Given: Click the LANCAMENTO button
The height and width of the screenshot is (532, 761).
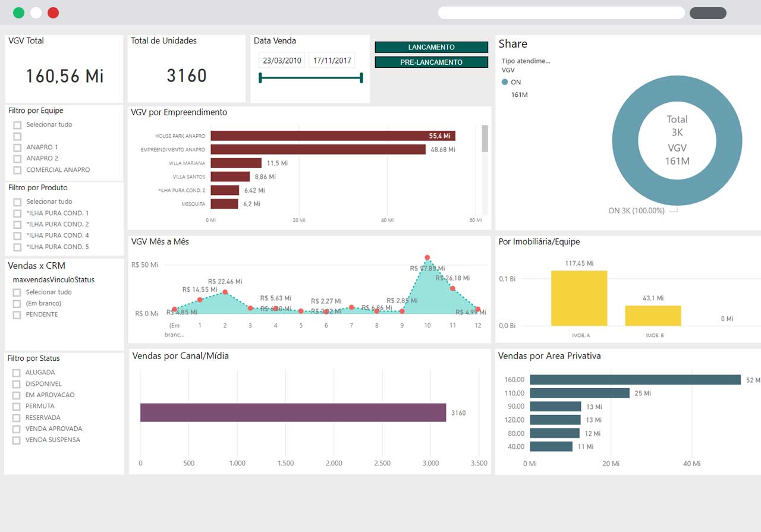Looking at the screenshot, I should tap(432, 47).
